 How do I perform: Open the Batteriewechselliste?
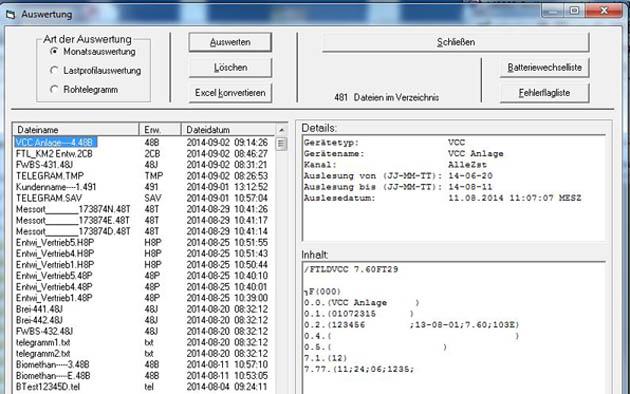tap(544, 67)
